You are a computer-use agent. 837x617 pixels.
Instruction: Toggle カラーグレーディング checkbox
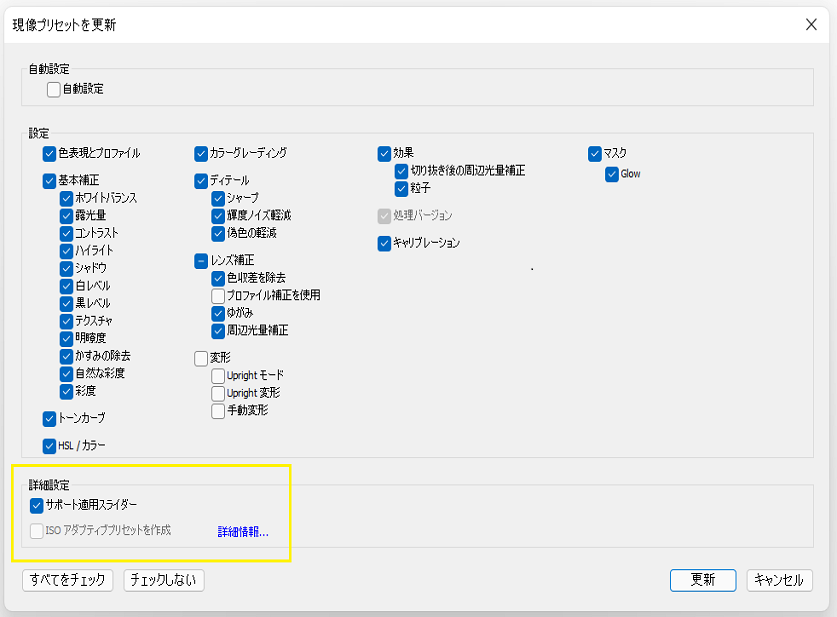click(x=201, y=154)
